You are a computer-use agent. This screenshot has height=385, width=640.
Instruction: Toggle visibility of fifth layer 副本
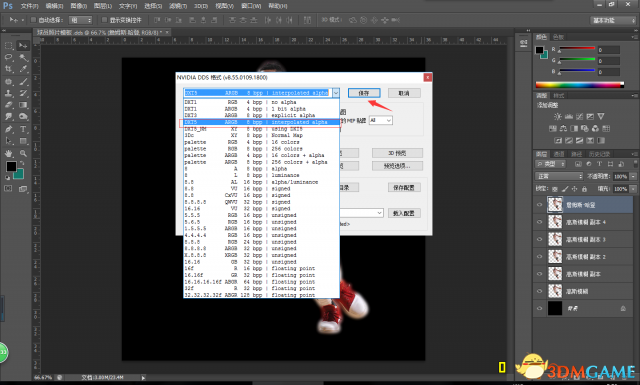[540, 274]
